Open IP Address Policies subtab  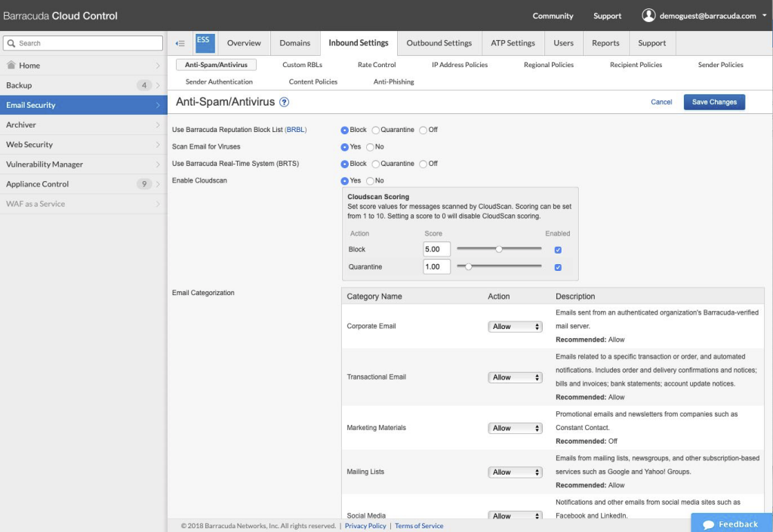click(x=460, y=65)
